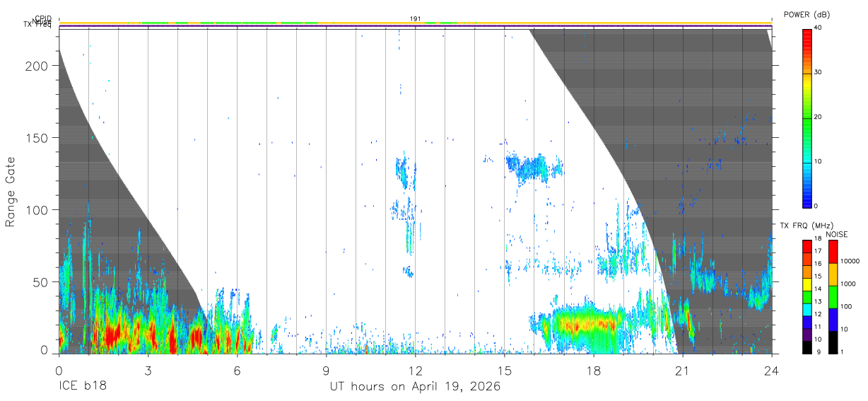
Task: Click the NOISE legend title
Action: tap(836, 234)
